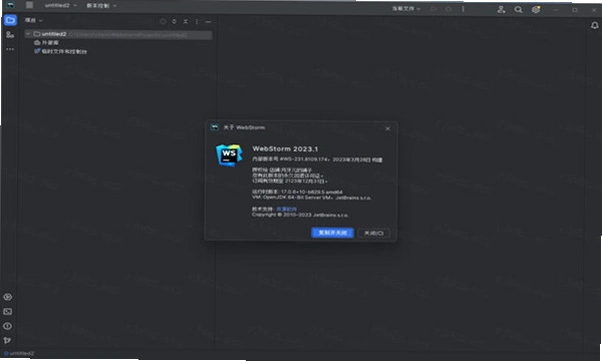Open notifications bell icon
The width and height of the screenshot is (602, 361).
click(594, 25)
